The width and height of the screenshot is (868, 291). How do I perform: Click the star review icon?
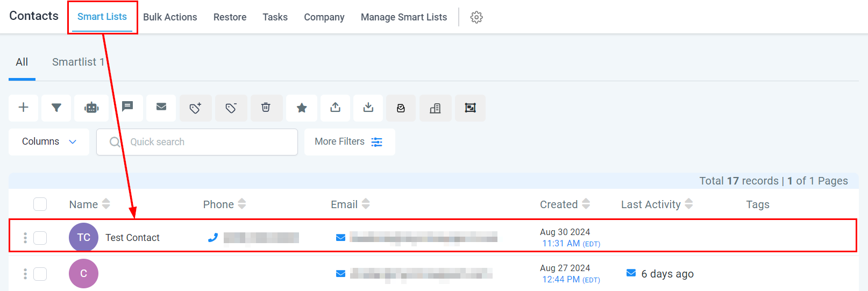pyautogui.click(x=302, y=108)
